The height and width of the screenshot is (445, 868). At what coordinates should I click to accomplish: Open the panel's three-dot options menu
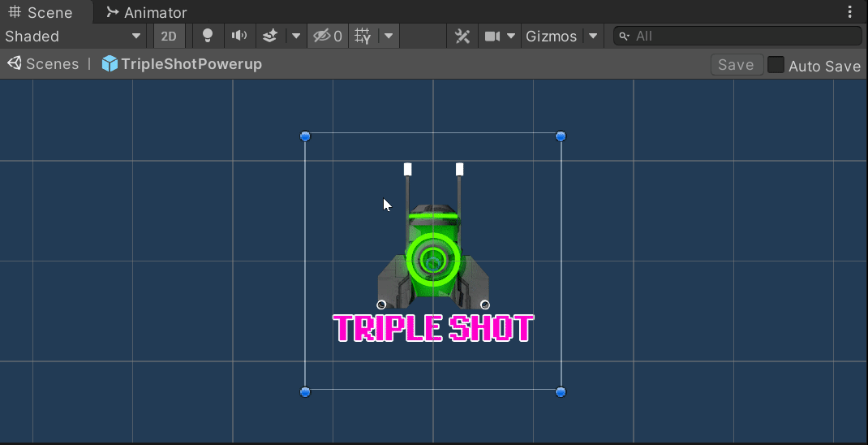tap(849, 12)
